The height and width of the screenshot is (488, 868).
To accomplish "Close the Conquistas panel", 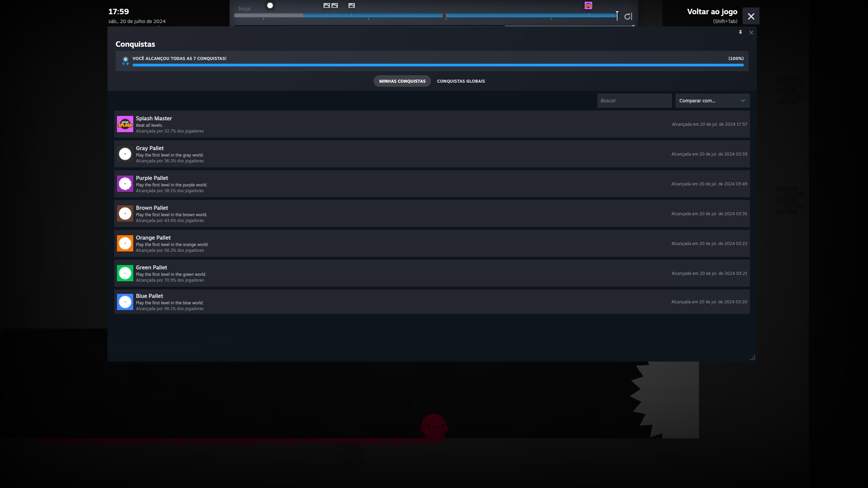I will coord(751,33).
